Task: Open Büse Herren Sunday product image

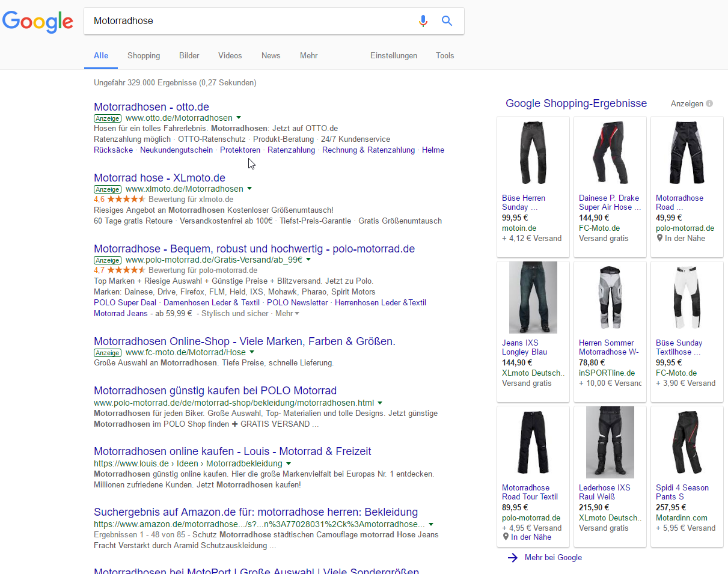Action: click(x=533, y=153)
